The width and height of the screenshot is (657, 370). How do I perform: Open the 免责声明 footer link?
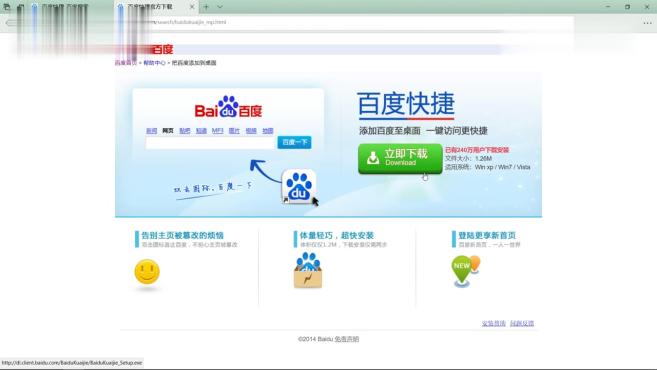tap(347, 339)
